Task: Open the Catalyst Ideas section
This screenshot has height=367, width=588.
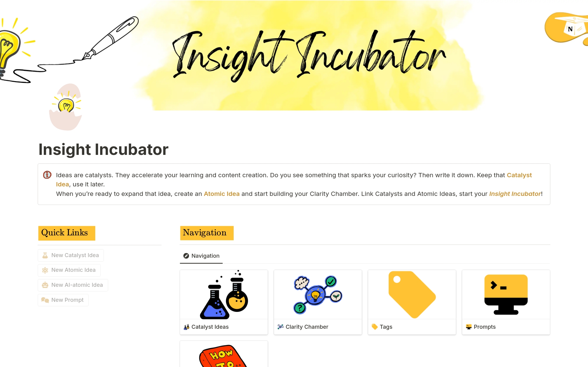Action: (224, 301)
